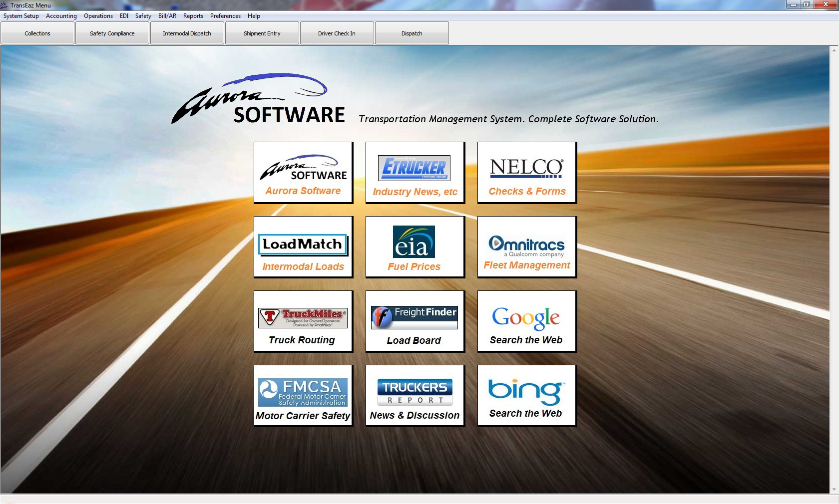Open eTrucker Industry News tile

(415, 173)
